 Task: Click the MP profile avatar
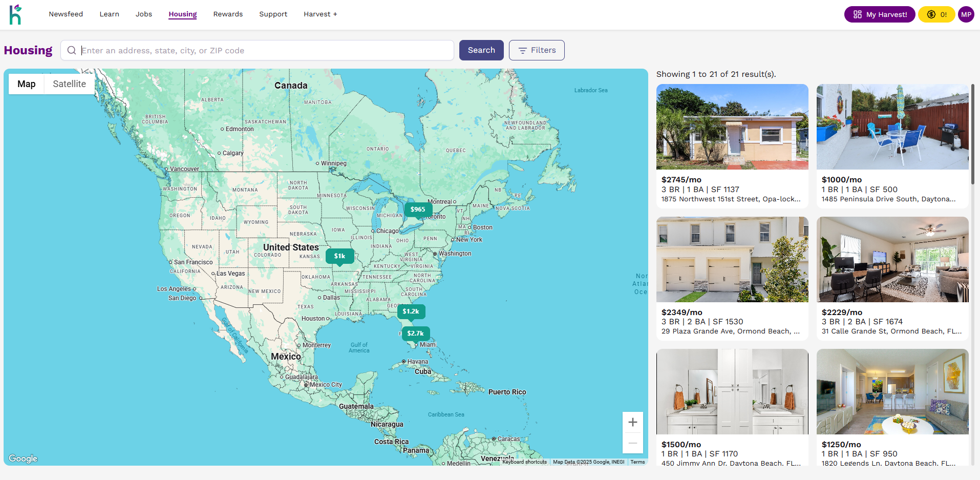(x=966, y=14)
